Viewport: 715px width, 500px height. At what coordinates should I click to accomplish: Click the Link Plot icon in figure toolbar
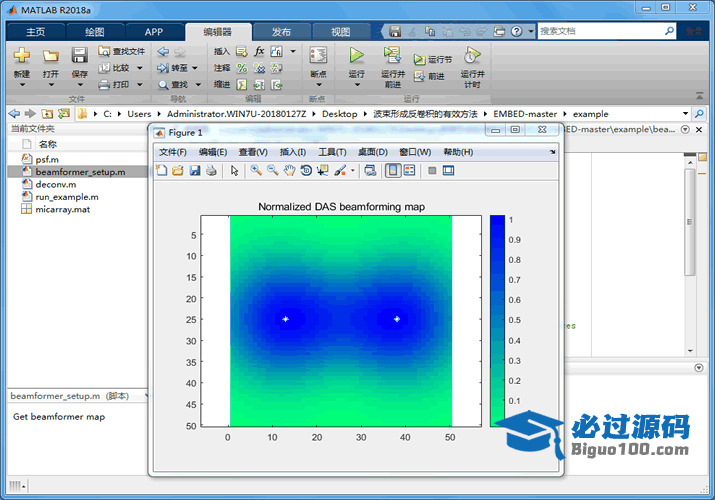click(370, 170)
